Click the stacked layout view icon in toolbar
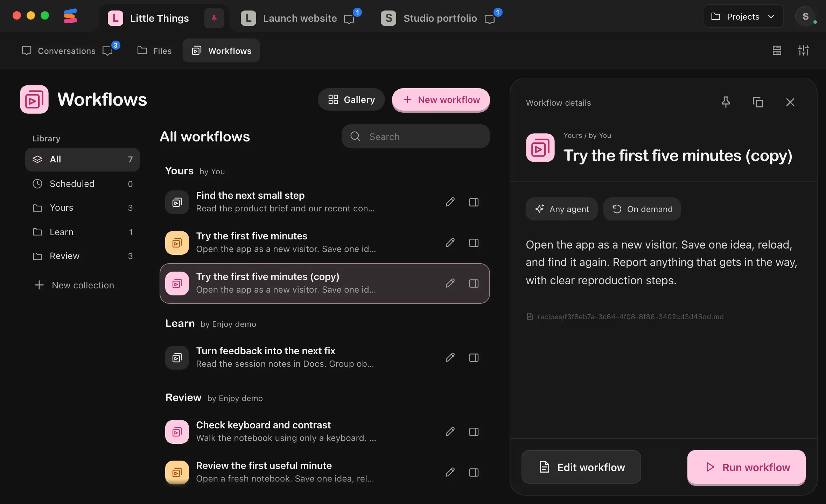The height and width of the screenshot is (504, 826). coord(777,50)
